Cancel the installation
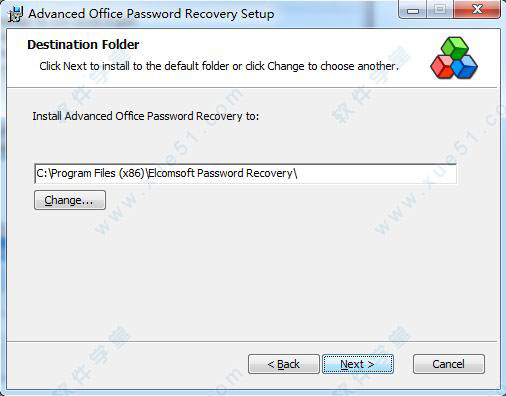 [449, 364]
